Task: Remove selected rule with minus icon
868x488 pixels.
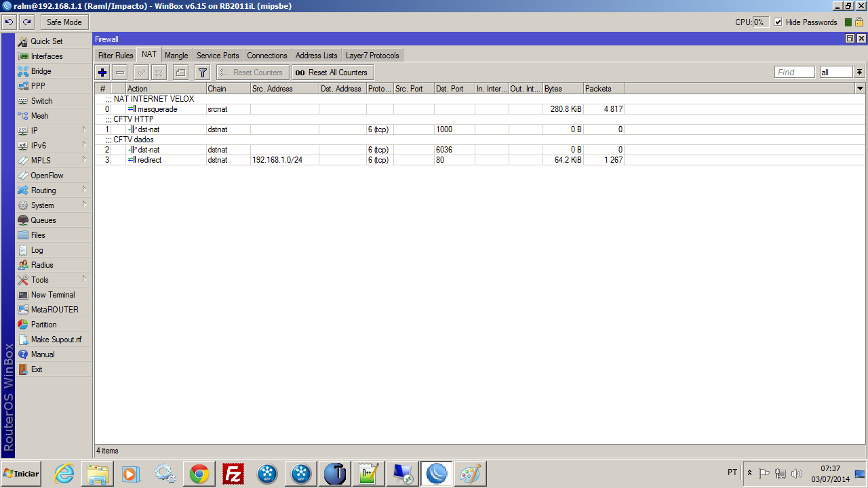Action: coord(120,73)
